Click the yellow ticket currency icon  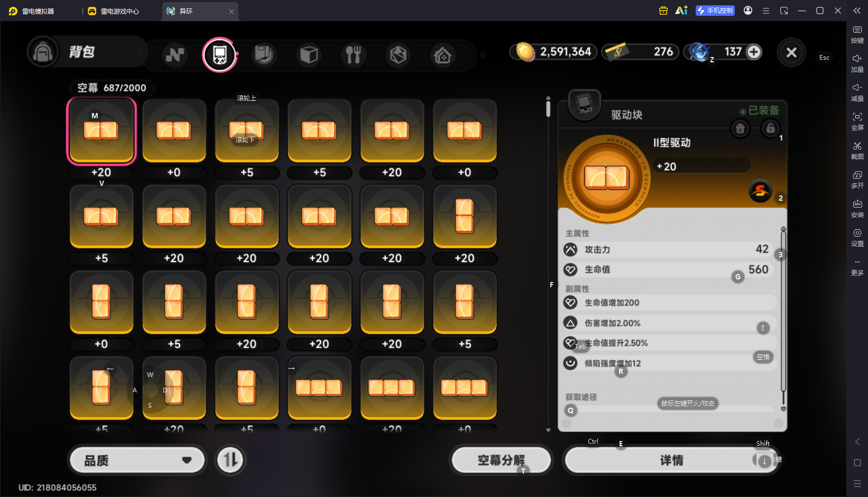click(x=616, y=52)
